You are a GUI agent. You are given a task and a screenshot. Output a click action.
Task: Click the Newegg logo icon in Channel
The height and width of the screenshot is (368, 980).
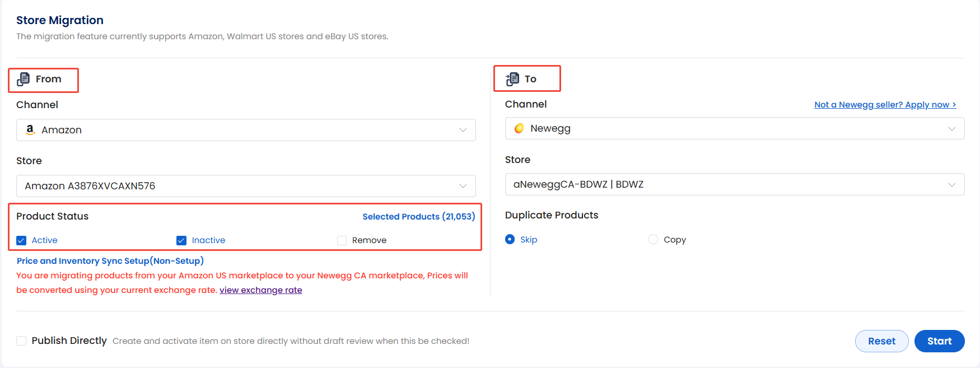pos(519,128)
